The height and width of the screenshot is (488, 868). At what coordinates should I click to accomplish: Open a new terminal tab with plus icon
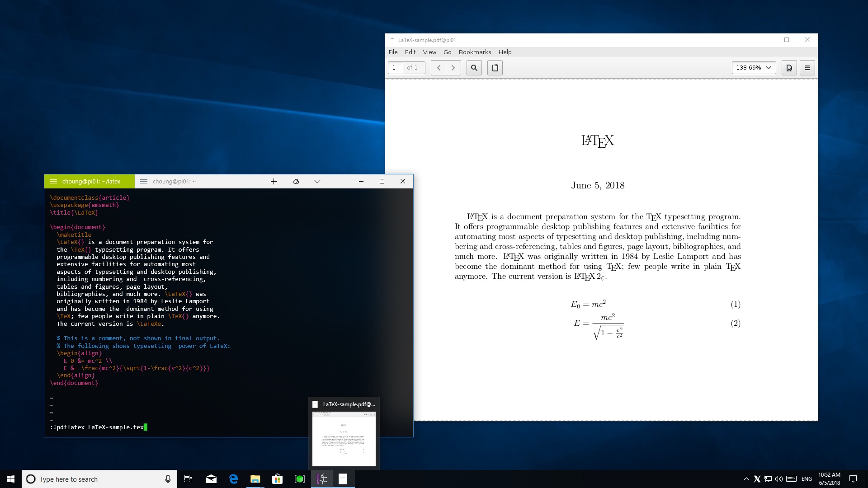pos(274,181)
